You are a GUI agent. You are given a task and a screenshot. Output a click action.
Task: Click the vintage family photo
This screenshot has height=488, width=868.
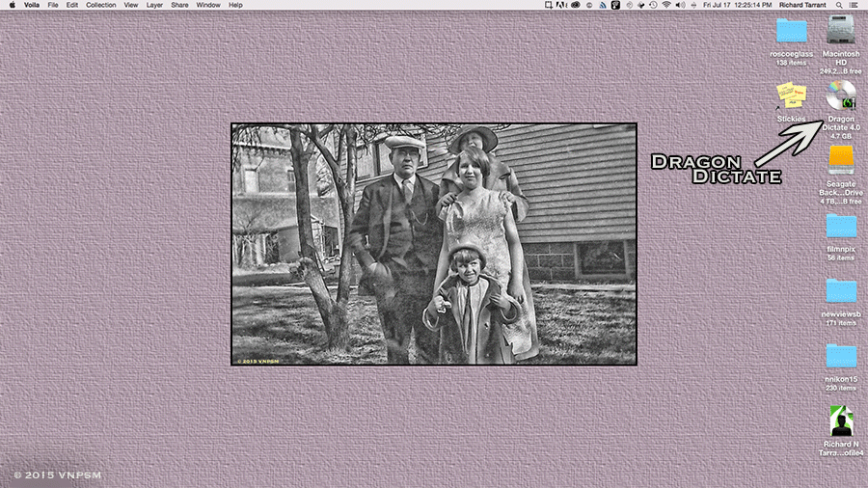coord(433,244)
